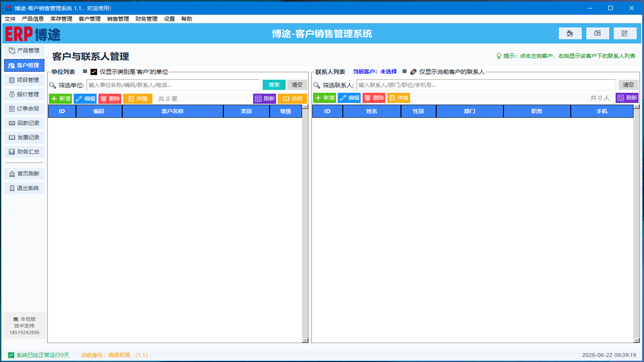The height and width of the screenshot is (362, 644).
Task: Click the house icon button in header
Action: pyautogui.click(x=570, y=33)
